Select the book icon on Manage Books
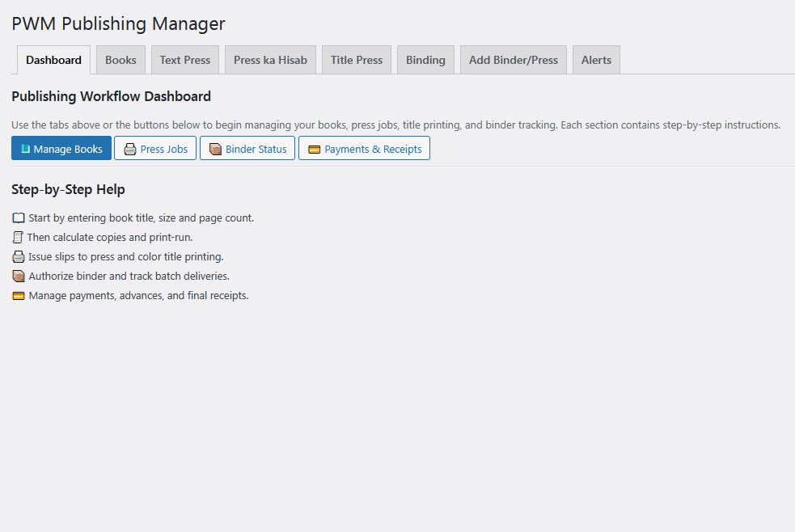The image size is (795, 532). pyautogui.click(x=26, y=148)
